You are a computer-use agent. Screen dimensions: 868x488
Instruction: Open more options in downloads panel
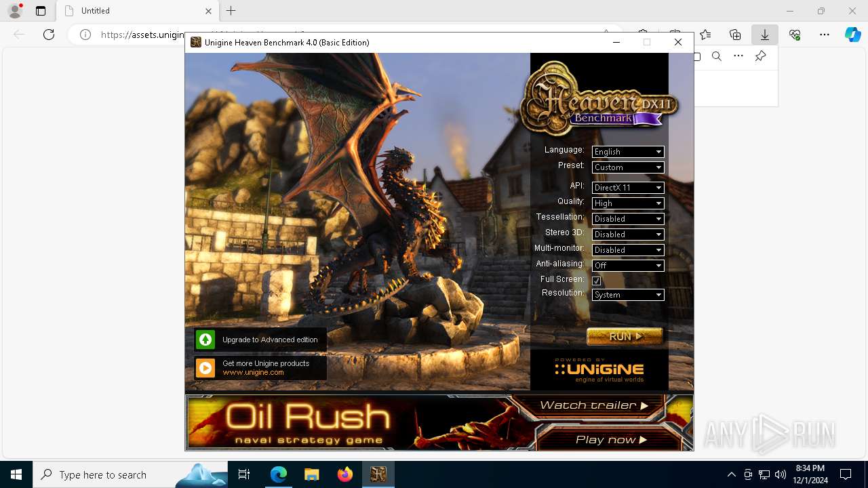(738, 56)
